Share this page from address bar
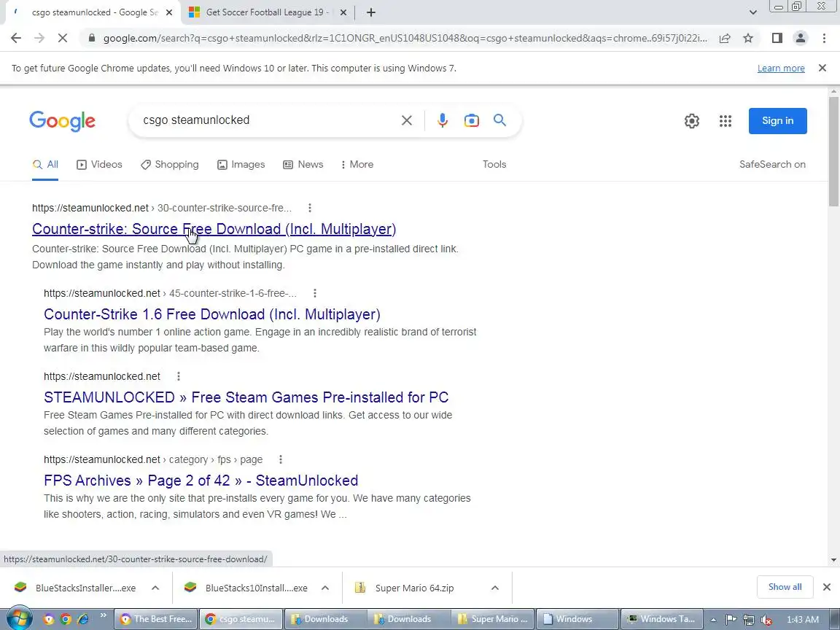The height and width of the screenshot is (630, 840). [x=725, y=38]
